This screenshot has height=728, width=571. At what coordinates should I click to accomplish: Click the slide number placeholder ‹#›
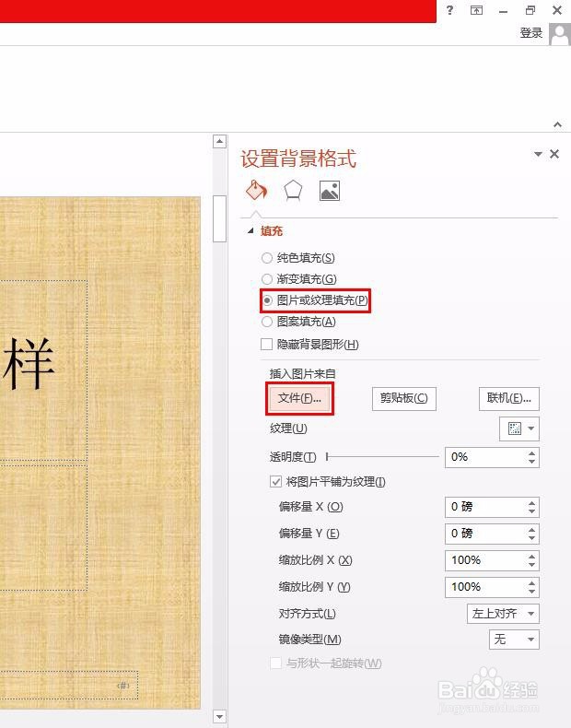(x=122, y=686)
